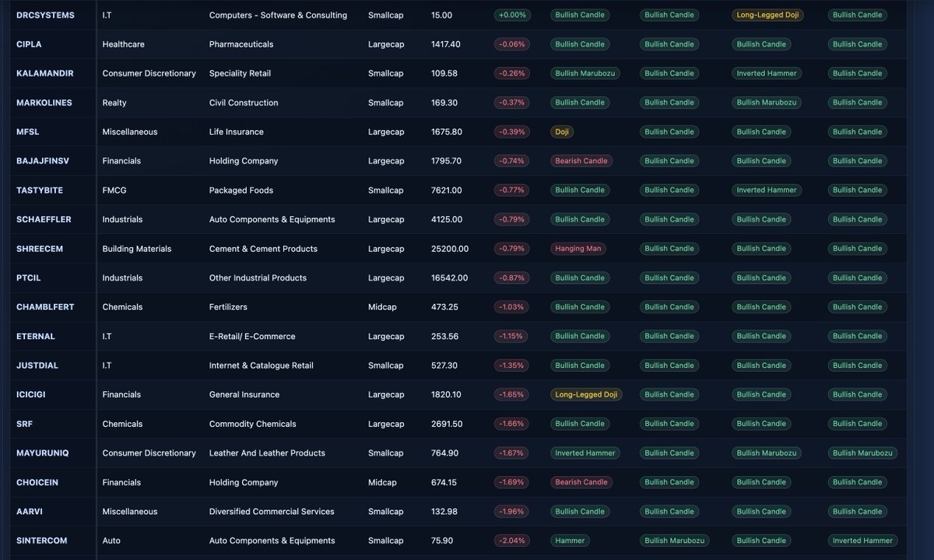
Task: Click the -0.87% change badge for PTCIL
Action: pos(512,278)
